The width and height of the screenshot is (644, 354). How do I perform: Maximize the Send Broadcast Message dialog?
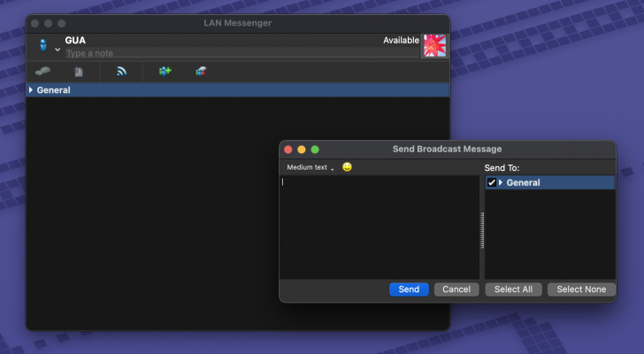pyautogui.click(x=315, y=150)
